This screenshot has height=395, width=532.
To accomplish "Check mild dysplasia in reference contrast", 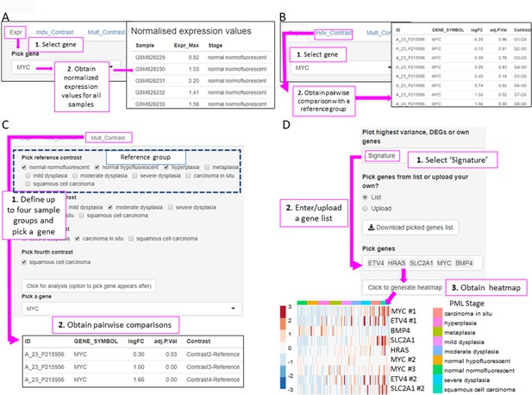I will [x=28, y=176].
